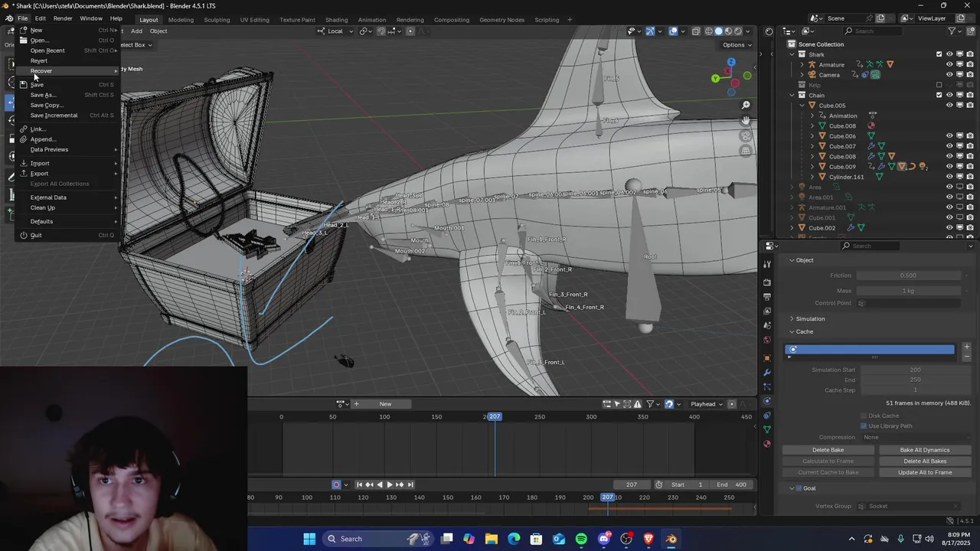Open Object Data properties tab

pyautogui.click(x=767, y=430)
